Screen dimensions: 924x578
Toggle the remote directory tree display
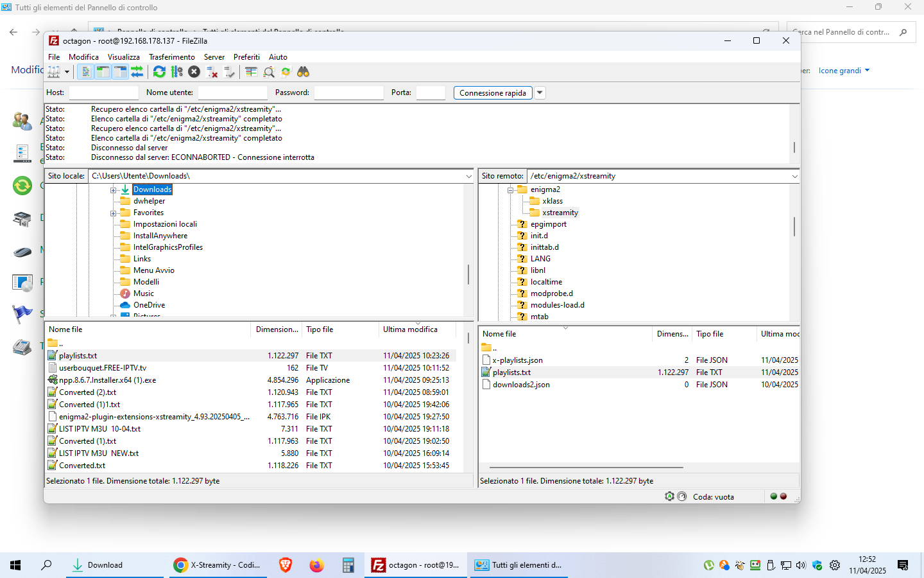[x=120, y=72]
